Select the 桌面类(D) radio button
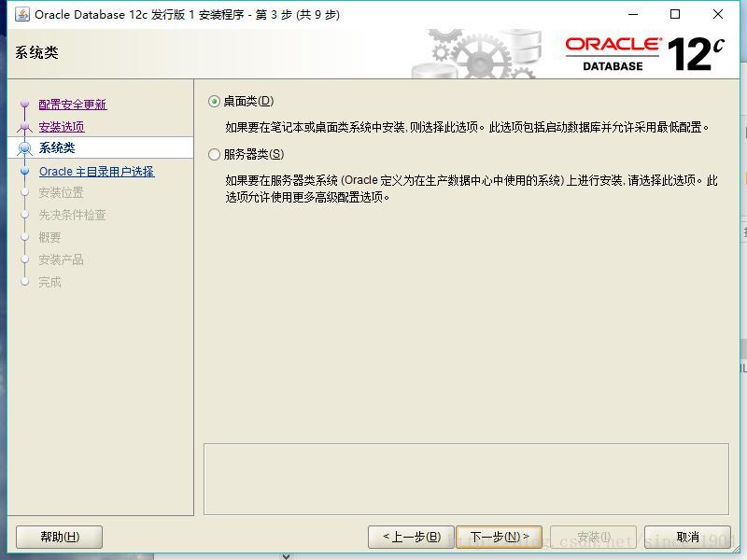This screenshot has width=747, height=560. pyautogui.click(x=215, y=102)
